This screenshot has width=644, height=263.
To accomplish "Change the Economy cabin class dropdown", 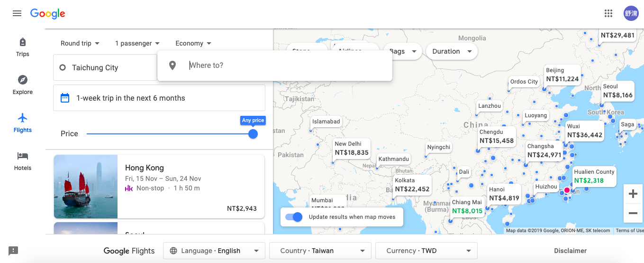I will [x=193, y=43].
